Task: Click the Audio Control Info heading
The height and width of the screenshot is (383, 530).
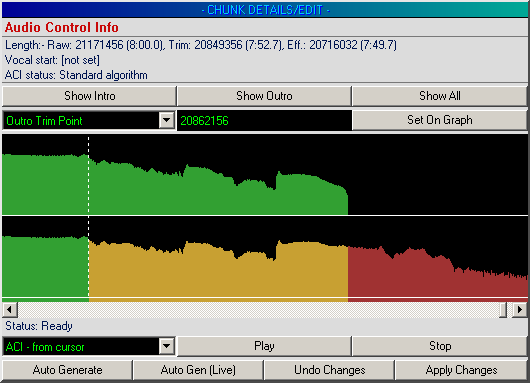Action: (x=62, y=27)
